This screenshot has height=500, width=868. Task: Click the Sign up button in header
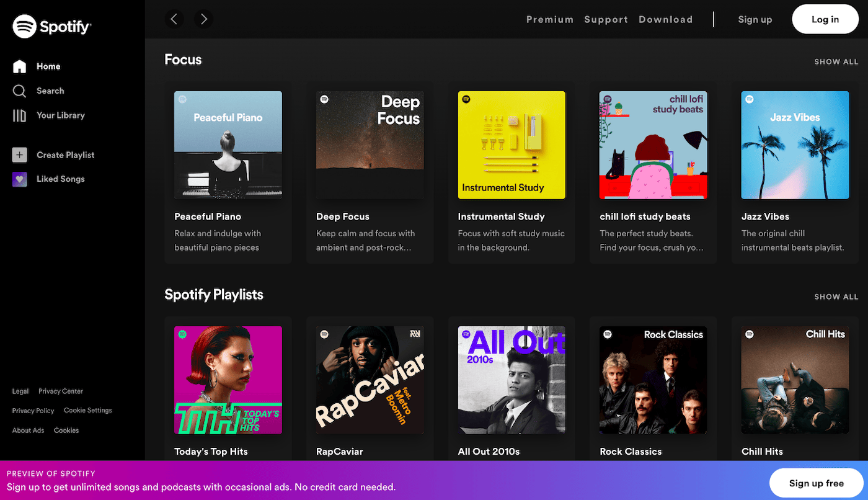[x=755, y=19]
